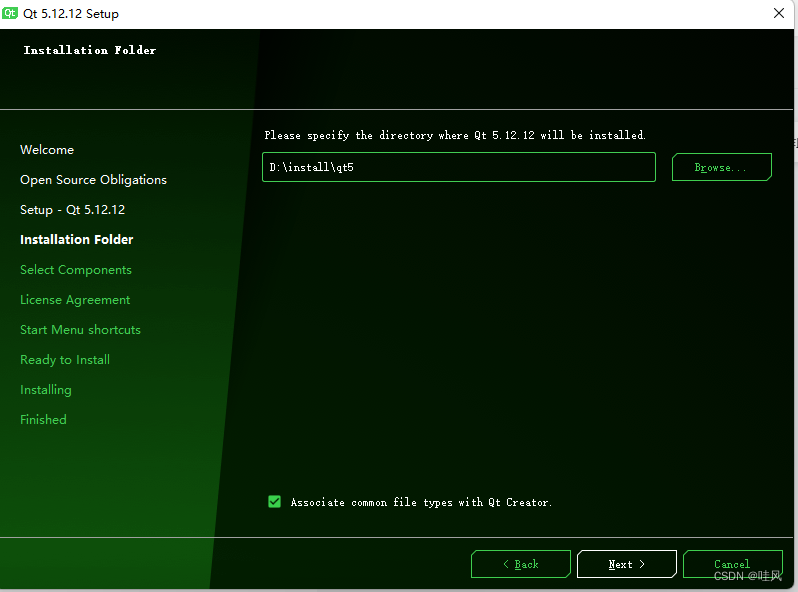Click the 'Associate common file types' label text

point(421,502)
